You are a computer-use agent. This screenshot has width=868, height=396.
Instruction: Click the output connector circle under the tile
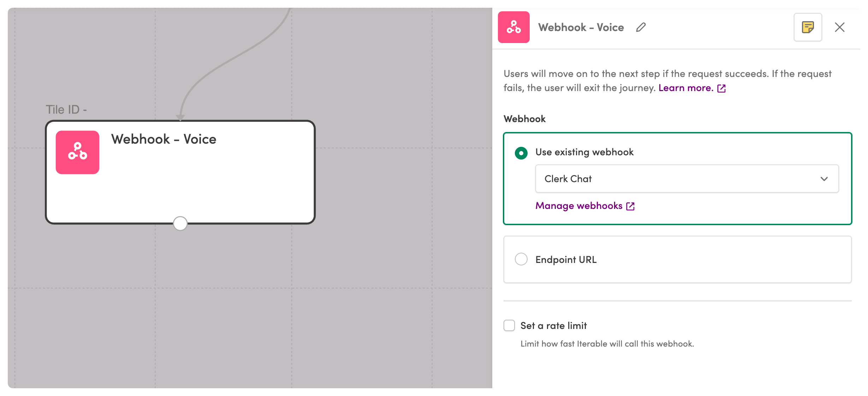tap(180, 223)
